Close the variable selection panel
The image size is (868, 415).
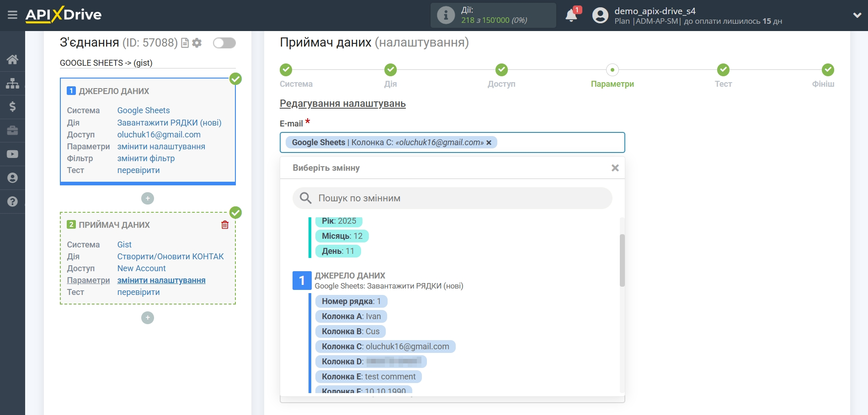tap(615, 168)
